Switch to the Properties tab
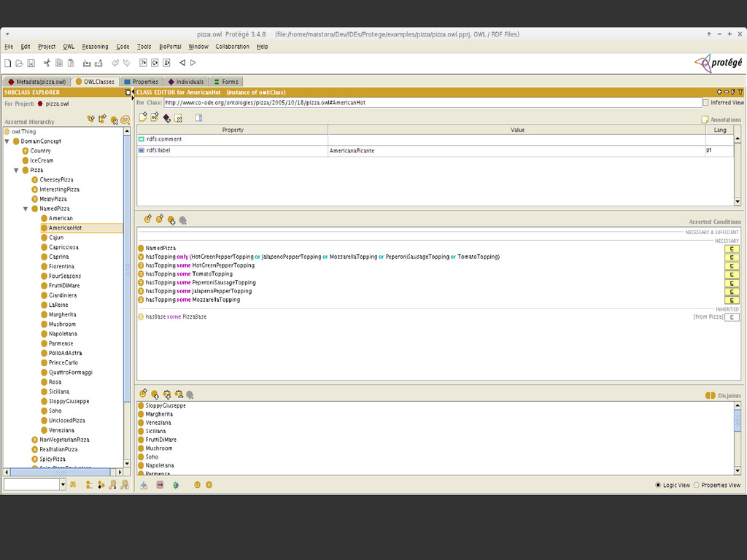747x560 pixels. [x=142, y=82]
